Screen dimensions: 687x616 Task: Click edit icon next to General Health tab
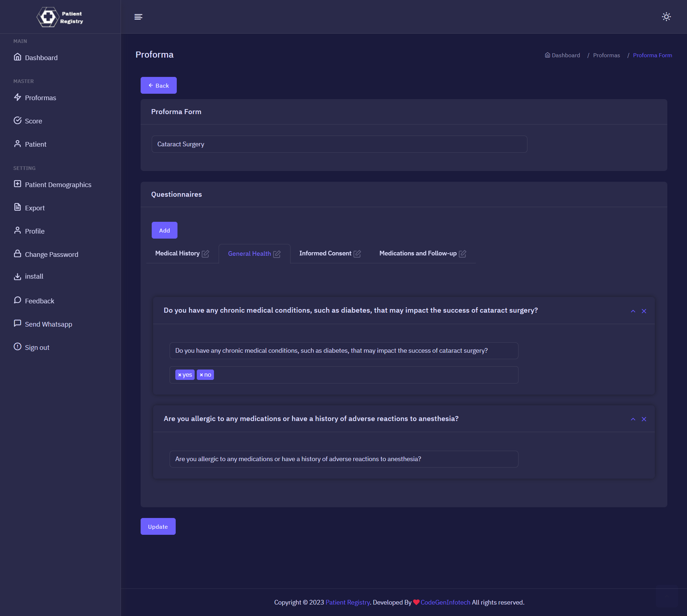[277, 254]
